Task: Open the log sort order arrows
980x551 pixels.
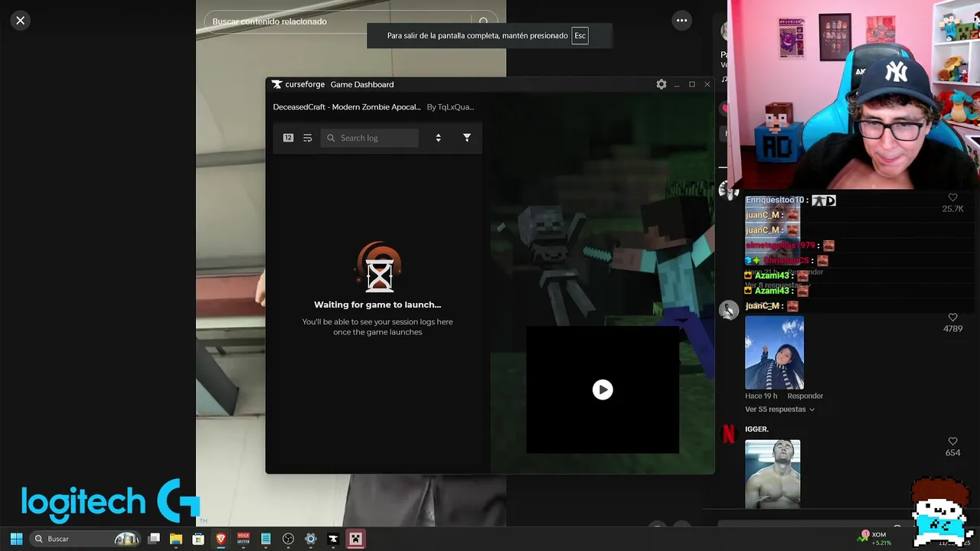Action: (x=438, y=138)
